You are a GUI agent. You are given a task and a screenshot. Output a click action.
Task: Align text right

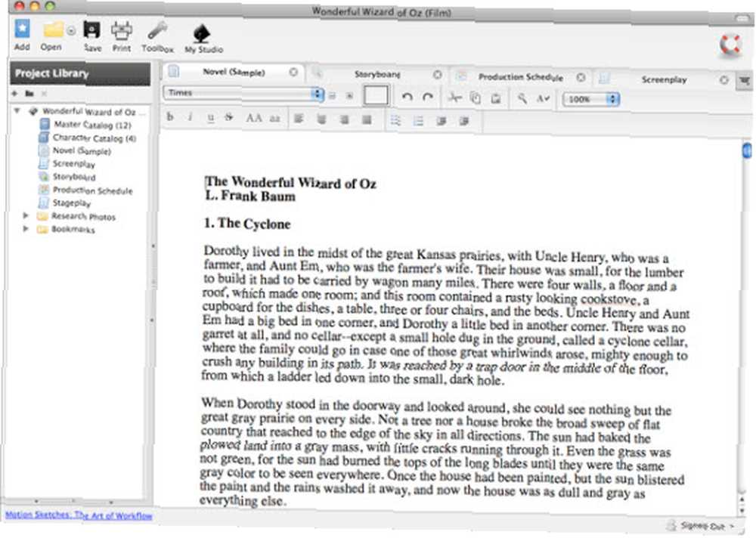344,119
